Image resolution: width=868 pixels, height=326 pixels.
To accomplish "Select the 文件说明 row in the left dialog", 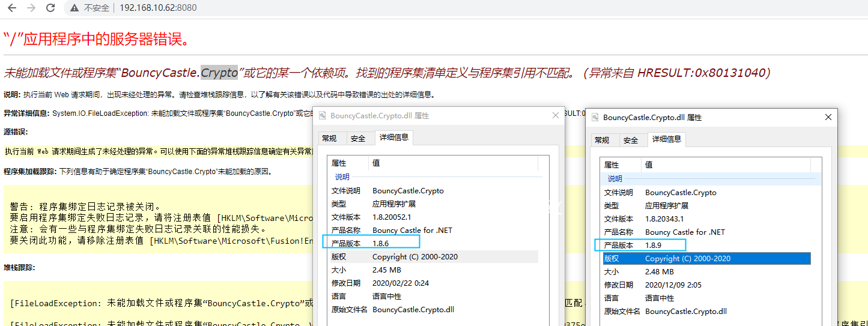I will (433, 191).
